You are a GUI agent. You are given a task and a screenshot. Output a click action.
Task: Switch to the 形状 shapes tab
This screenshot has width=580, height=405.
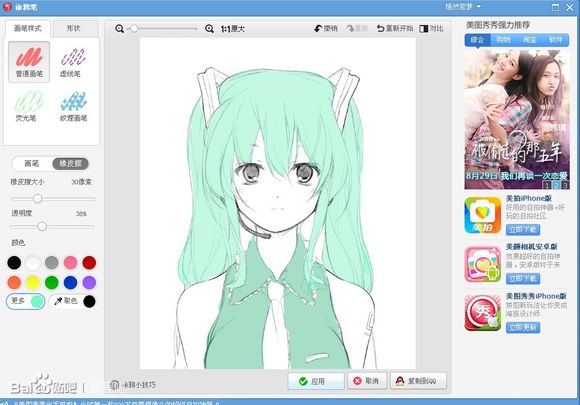coord(75,28)
